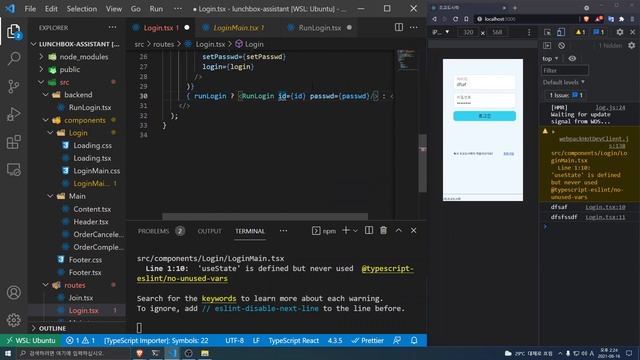This screenshot has width=640, height=360.
Task: Select the Login.tsx editor tab
Action: click(x=161, y=28)
